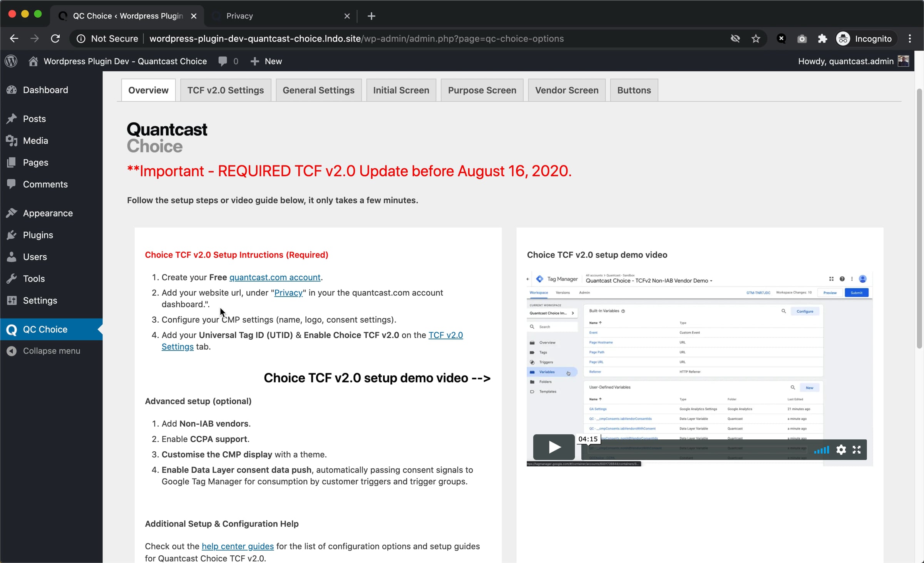Open Posts in the sidebar

(x=52, y=119)
